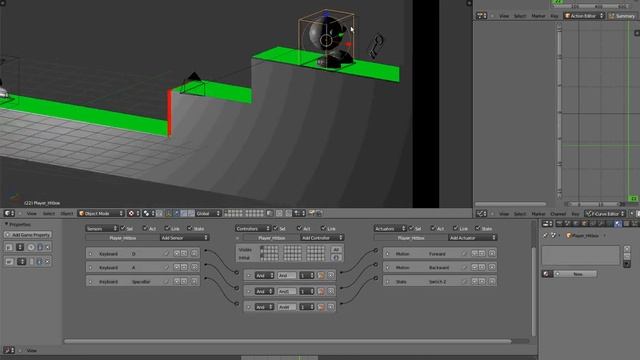640x360 pixels.
Task: Open the Action Editor Marker menu
Action: pyautogui.click(x=538, y=16)
